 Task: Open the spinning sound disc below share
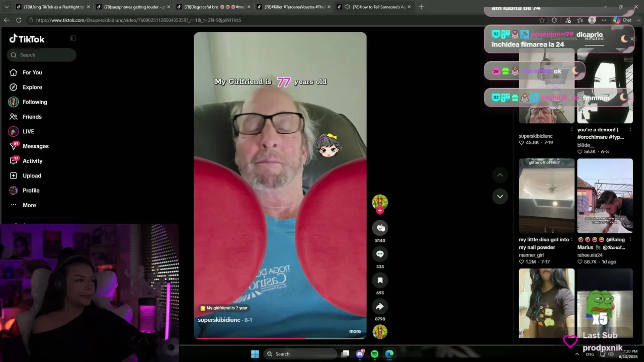(x=380, y=332)
